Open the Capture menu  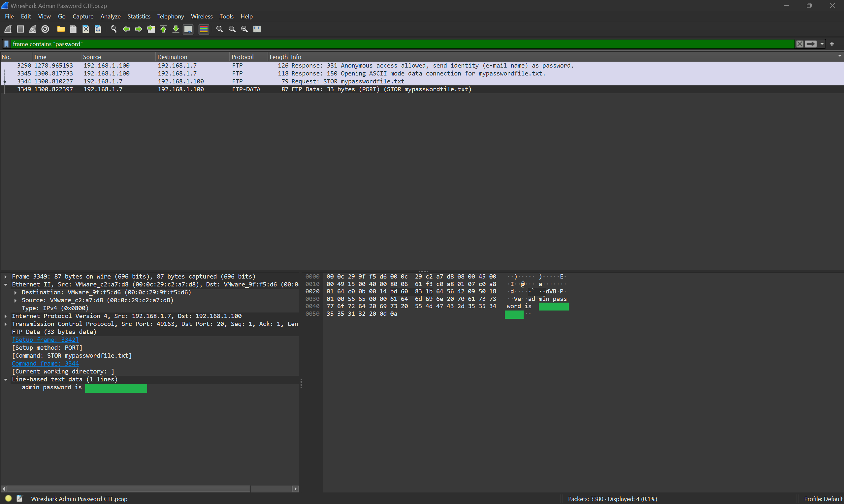pyautogui.click(x=83, y=16)
